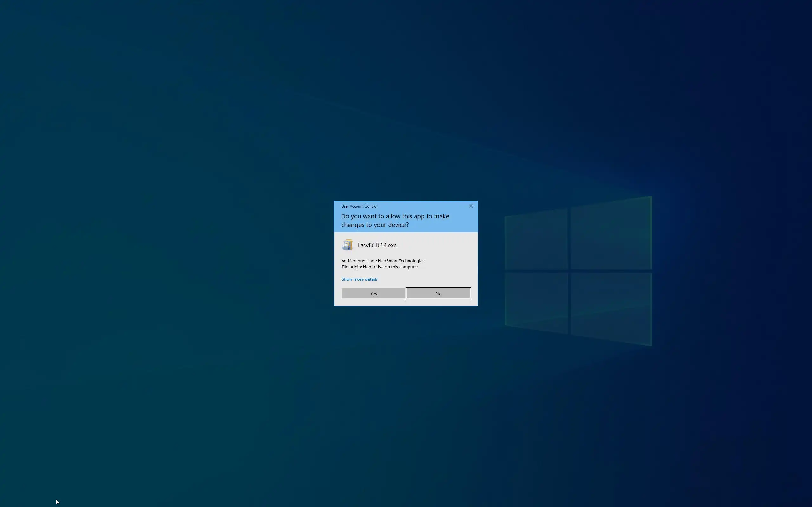This screenshot has height=507, width=812.
Task: Click the word 'computer' in file origin
Action: (x=409, y=267)
